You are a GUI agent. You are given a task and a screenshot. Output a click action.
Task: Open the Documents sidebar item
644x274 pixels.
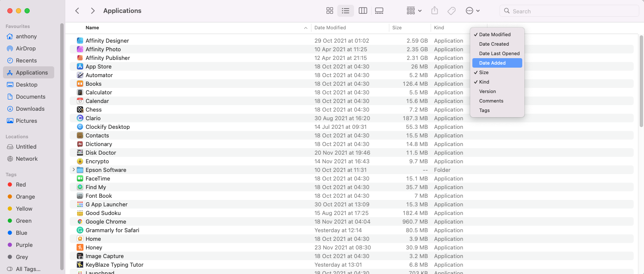pos(28,97)
